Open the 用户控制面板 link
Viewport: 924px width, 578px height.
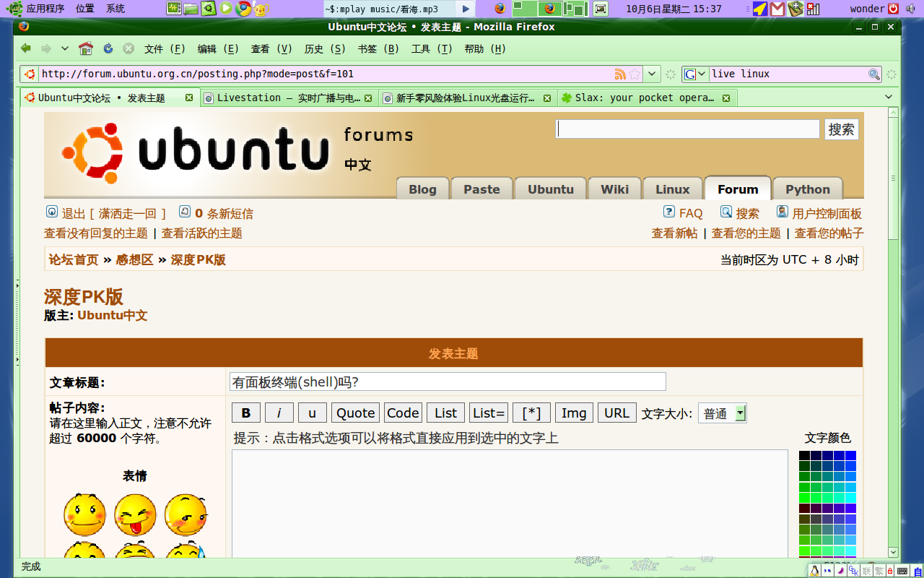827,213
